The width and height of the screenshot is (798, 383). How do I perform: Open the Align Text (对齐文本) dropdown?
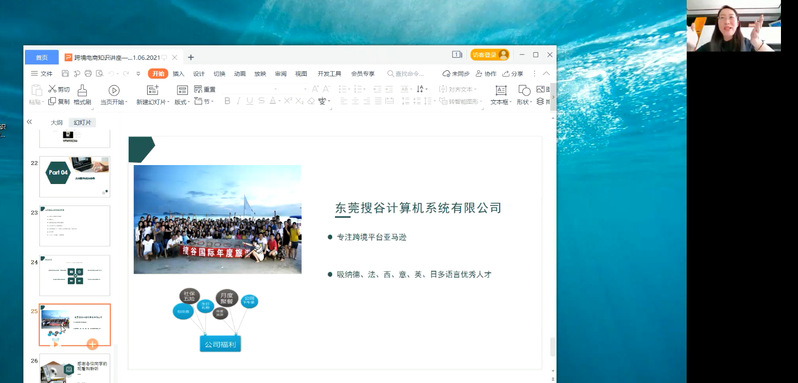tap(458, 89)
